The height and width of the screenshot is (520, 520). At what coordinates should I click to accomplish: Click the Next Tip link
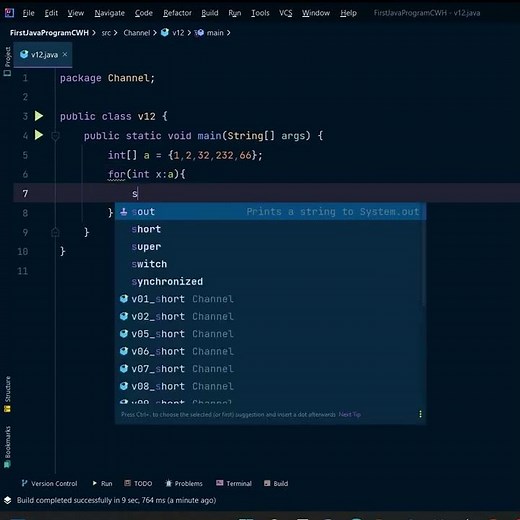point(350,414)
